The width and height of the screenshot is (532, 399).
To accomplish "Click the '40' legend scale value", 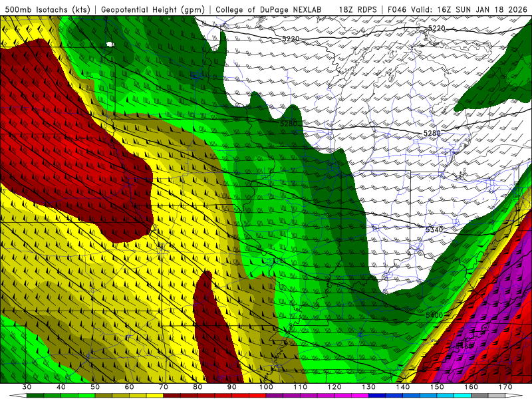I will [x=61, y=387].
